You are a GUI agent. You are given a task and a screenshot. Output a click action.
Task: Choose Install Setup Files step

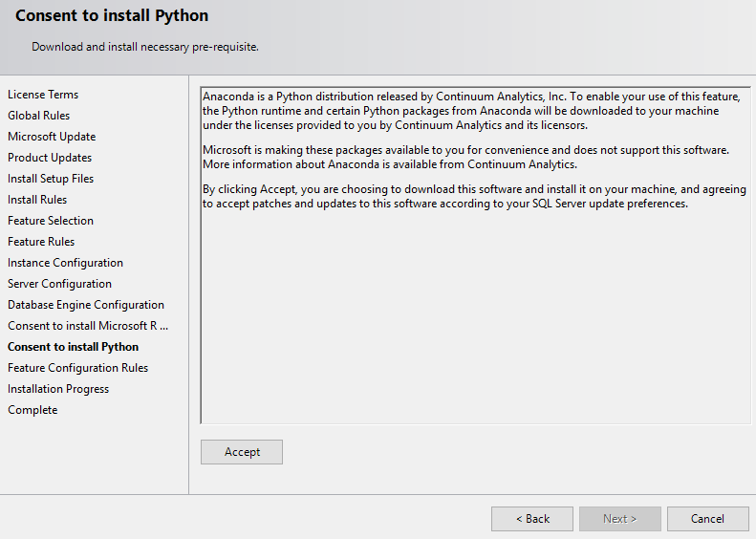(51, 179)
